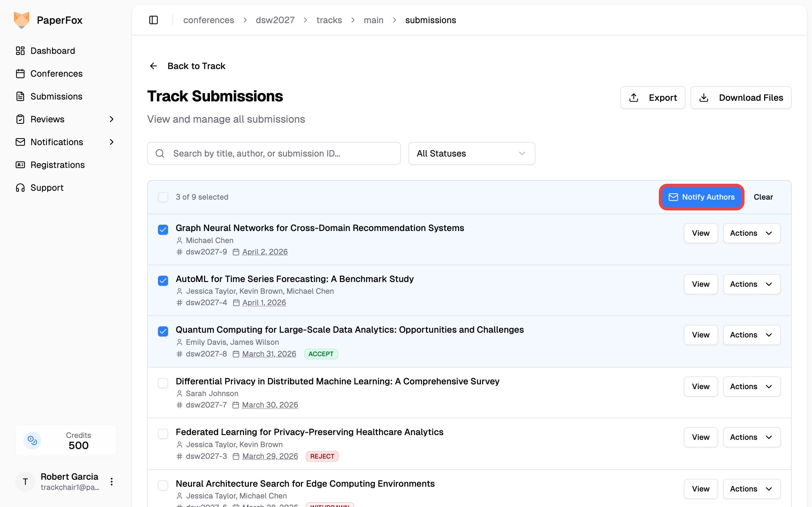
Task: Open the All Statuses filter dropdown
Action: click(471, 153)
